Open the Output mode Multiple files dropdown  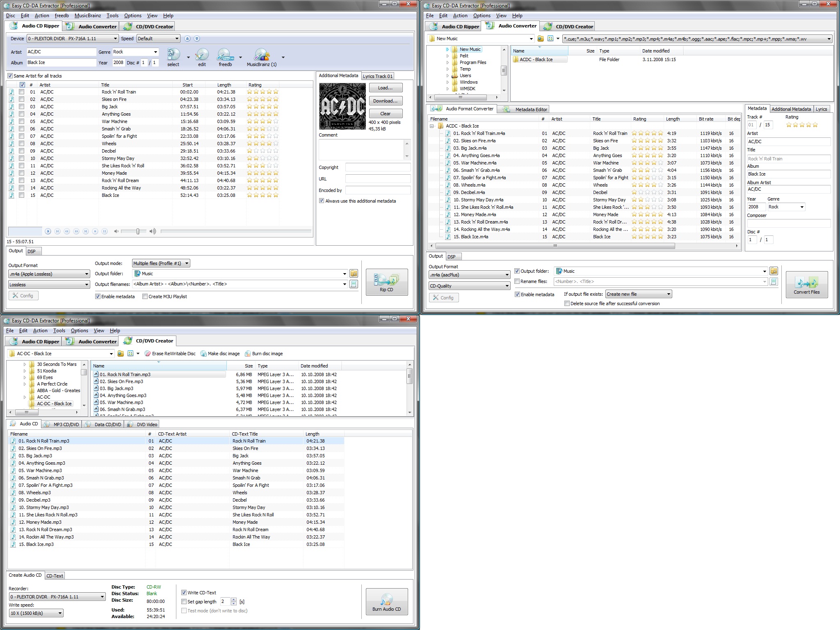click(x=161, y=263)
